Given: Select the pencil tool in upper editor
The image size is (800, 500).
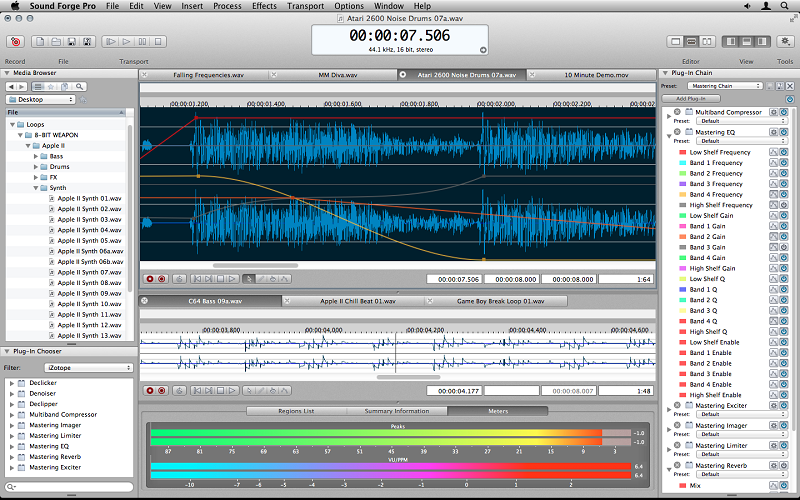Looking at the screenshot, I should click(261, 279).
